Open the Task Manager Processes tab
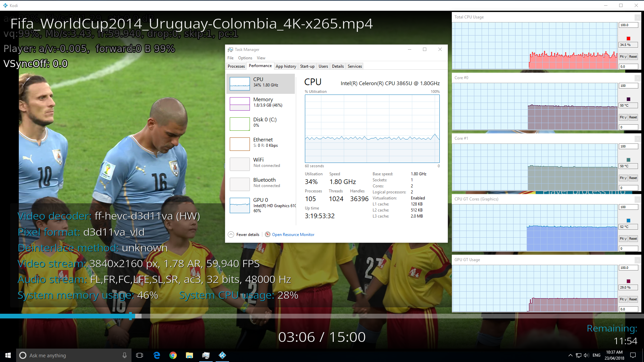Viewport: 644px width, 362px height. 236,66
